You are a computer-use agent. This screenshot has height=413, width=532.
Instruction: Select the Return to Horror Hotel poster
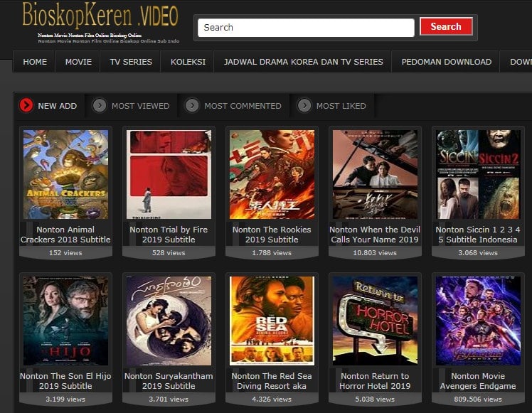(x=376, y=321)
